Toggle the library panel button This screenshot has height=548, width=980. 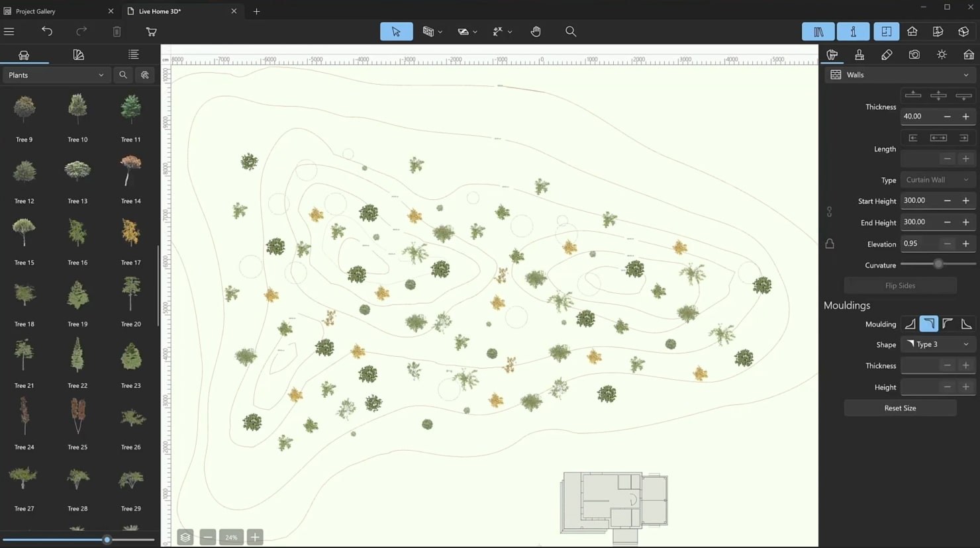(x=818, y=31)
